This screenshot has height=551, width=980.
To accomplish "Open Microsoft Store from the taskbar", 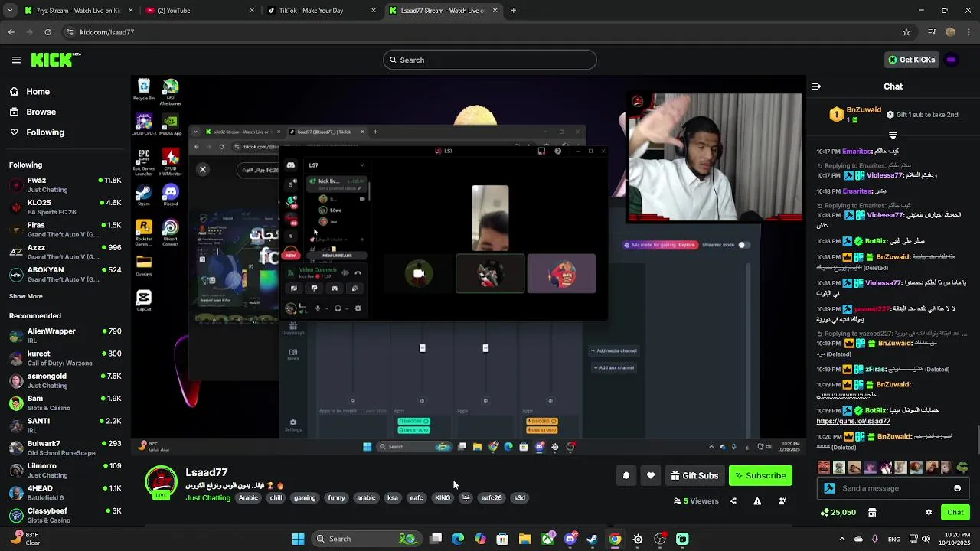I will 502,539.
